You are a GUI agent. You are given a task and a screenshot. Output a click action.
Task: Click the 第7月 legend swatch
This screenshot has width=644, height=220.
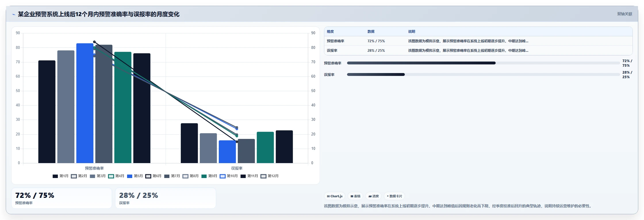(x=167, y=176)
